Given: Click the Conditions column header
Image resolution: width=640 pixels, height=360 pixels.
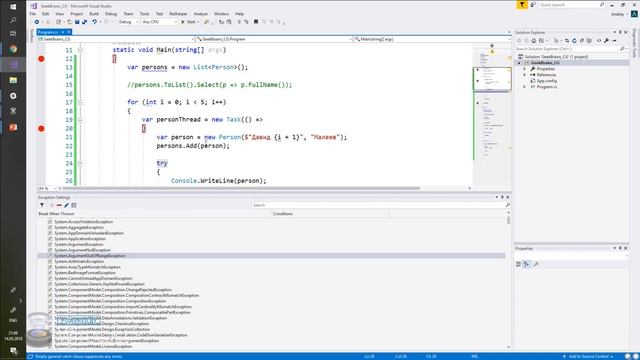Looking at the screenshot, I should tap(283, 213).
